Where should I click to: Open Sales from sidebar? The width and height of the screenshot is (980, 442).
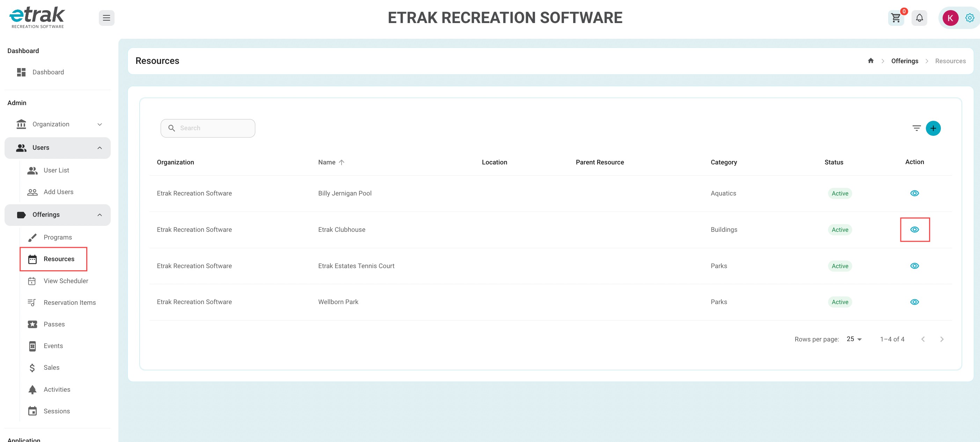(x=51, y=368)
